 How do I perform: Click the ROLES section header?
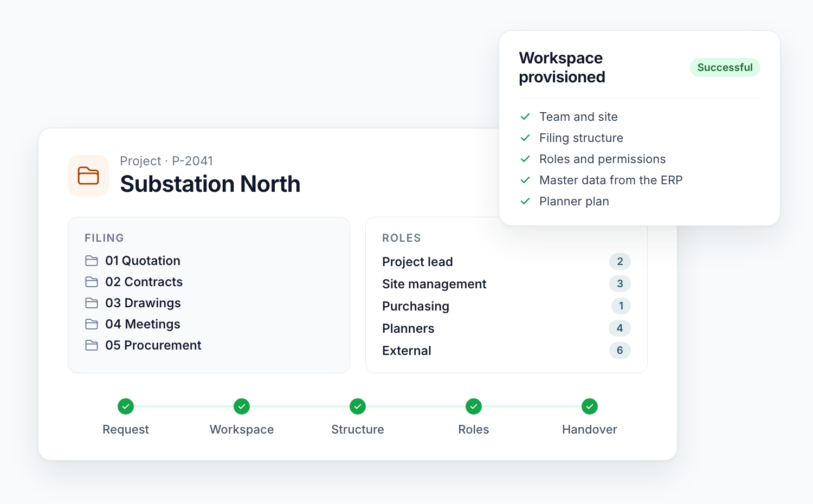point(402,238)
